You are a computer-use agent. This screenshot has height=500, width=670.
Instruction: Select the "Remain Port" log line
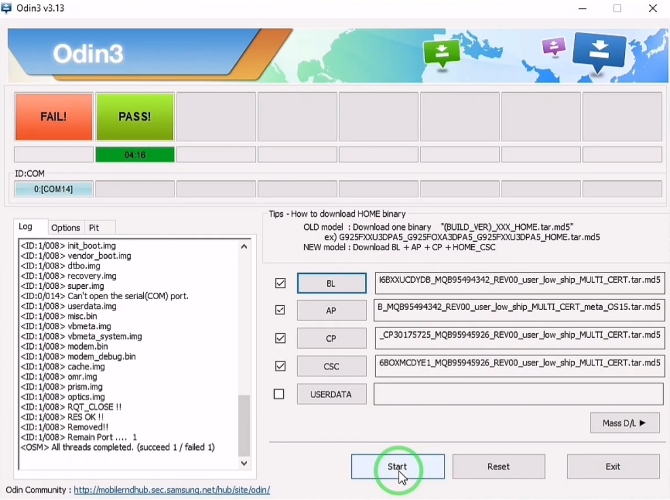tap(79, 437)
